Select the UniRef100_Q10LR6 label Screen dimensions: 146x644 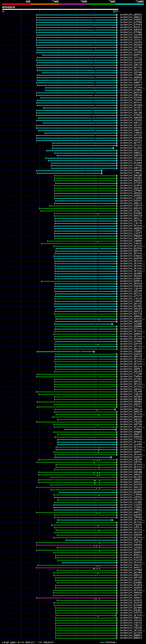(131, 63)
